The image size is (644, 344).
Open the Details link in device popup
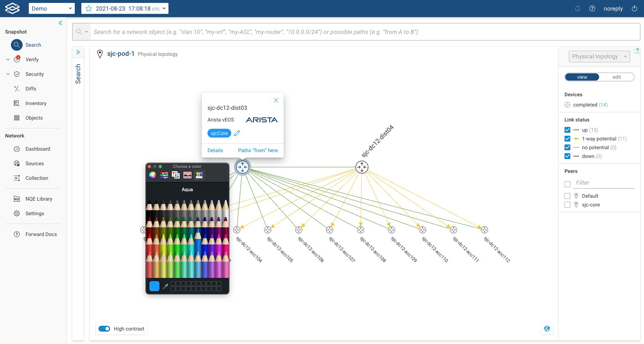click(215, 150)
